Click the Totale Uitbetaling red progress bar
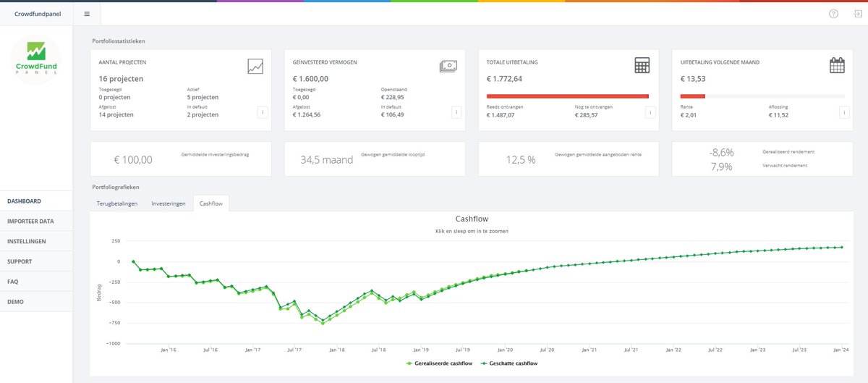The width and height of the screenshot is (868, 383). click(568, 96)
